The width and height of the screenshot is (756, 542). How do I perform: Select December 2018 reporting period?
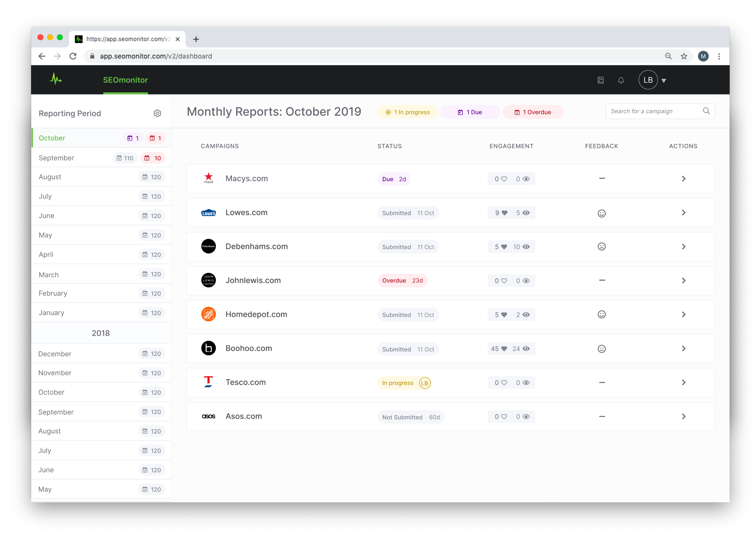point(102,354)
